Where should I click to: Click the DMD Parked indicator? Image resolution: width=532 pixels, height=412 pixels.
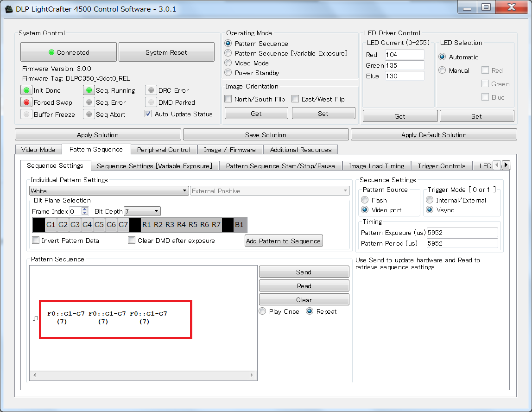(152, 102)
